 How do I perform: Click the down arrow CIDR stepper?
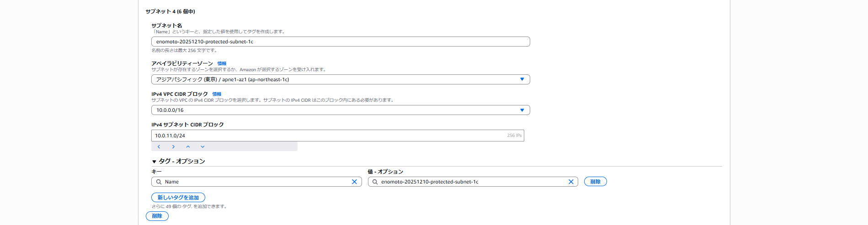coord(202,147)
